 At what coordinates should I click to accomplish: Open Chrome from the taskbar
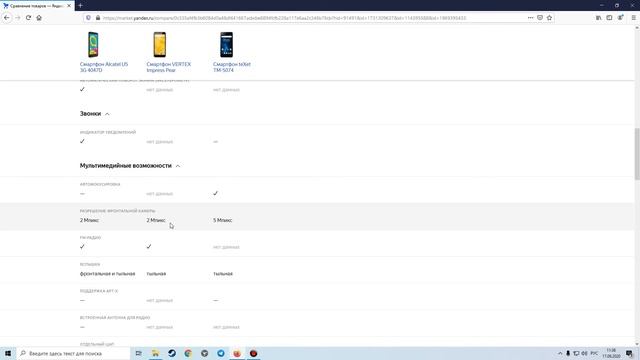(188, 353)
